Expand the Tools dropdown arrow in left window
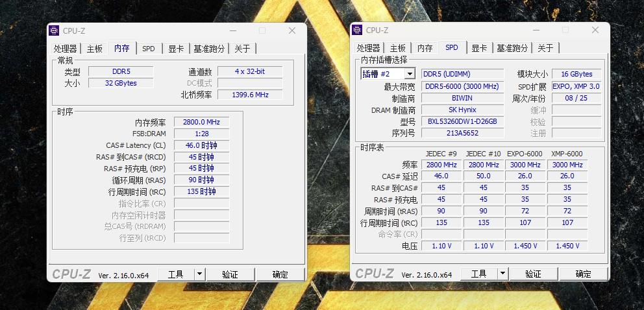The width and height of the screenshot is (644, 310). [199, 274]
